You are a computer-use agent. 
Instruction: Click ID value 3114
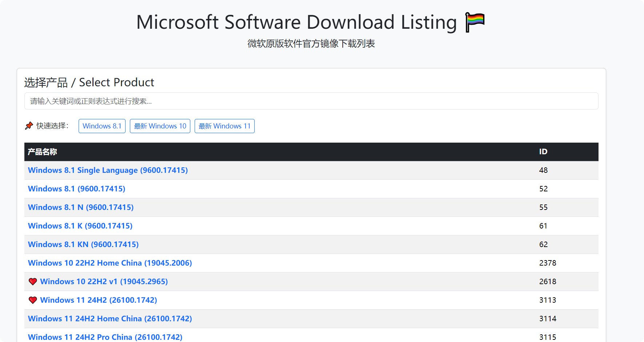pos(548,319)
